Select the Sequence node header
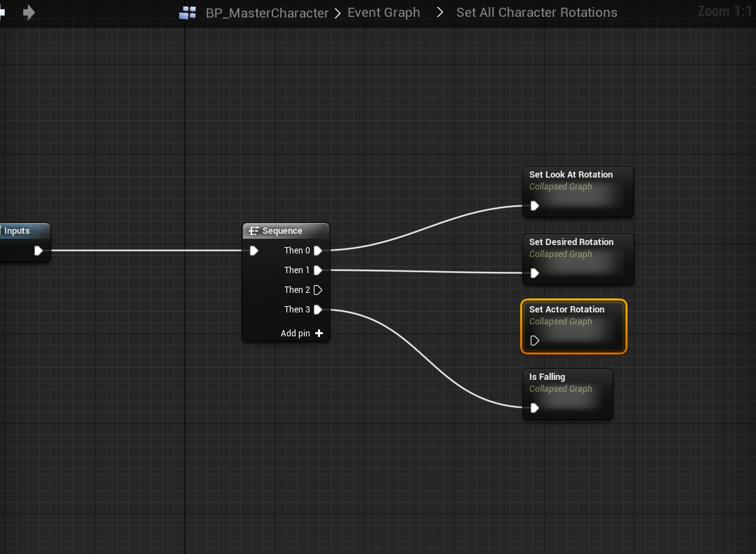 (x=286, y=231)
